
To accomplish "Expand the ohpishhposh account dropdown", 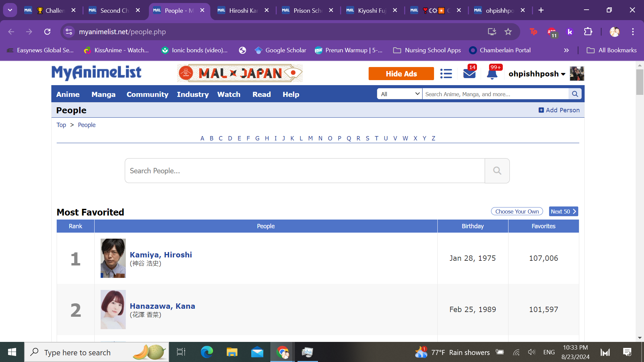I will click(563, 74).
